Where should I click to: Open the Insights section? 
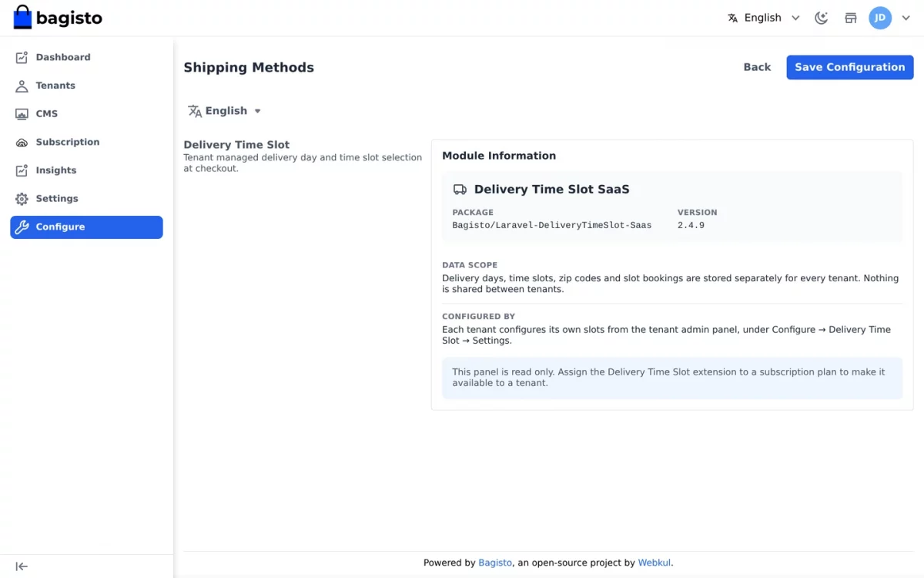(x=86, y=170)
